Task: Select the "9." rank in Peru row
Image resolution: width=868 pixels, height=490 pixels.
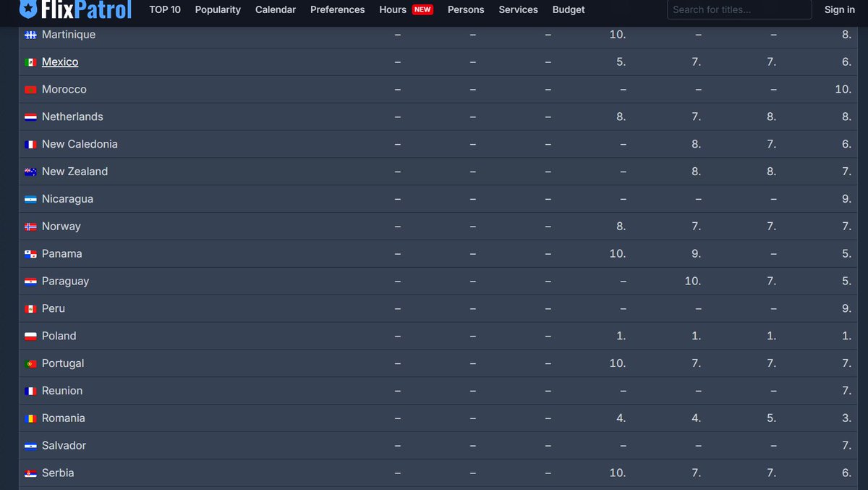Action: (x=846, y=309)
